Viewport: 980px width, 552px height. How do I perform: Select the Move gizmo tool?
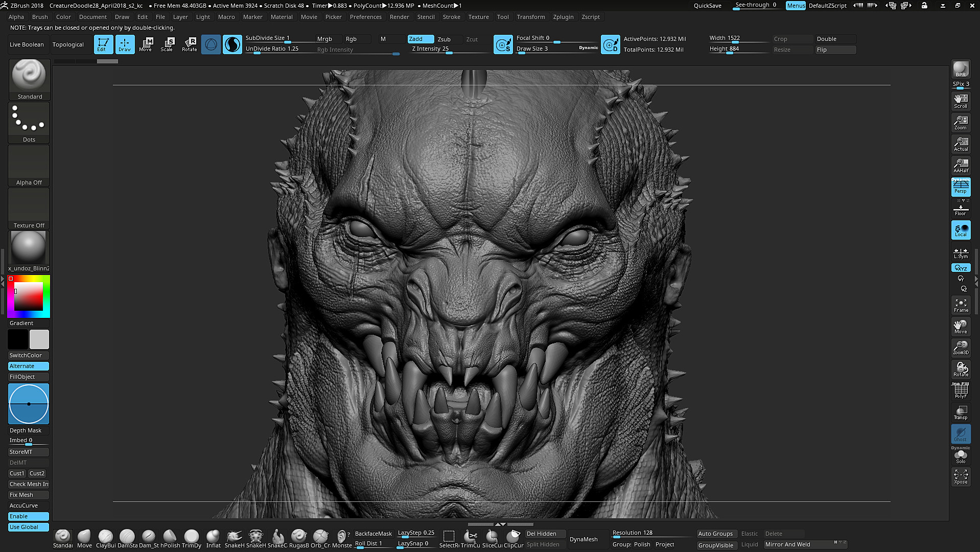[x=146, y=44]
